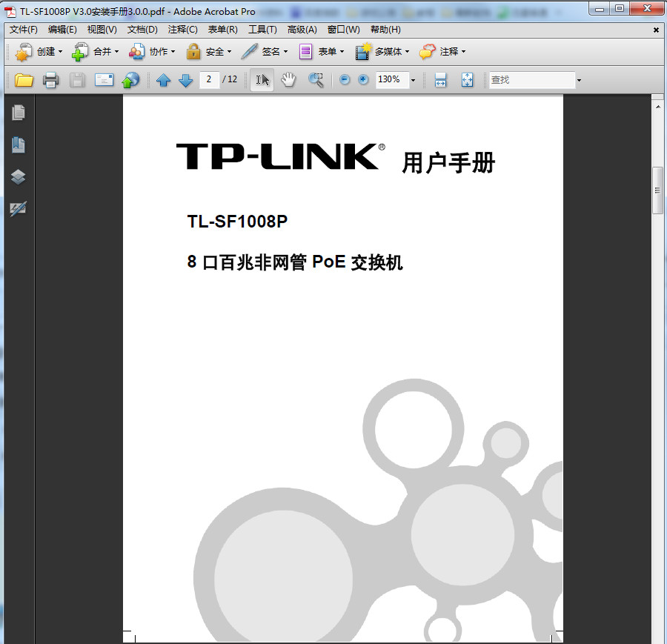Open the Layers panel in sidebar
This screenshot has height=644, width=667.
pos(19,176)
